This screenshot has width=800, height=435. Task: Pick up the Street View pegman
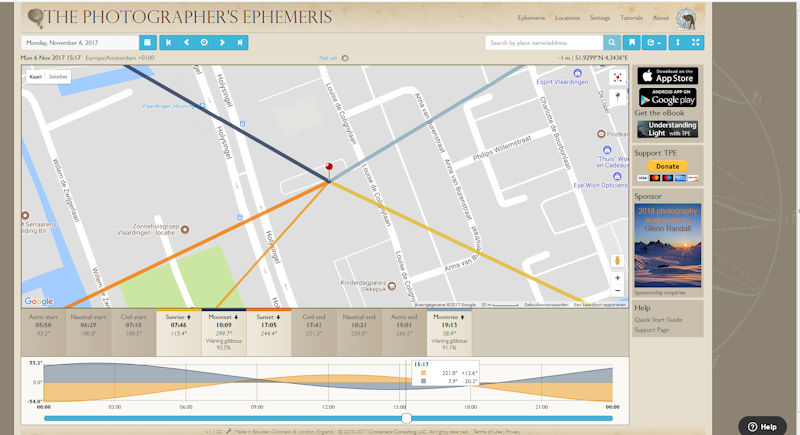pyautogui.click(x=617, y=261)
